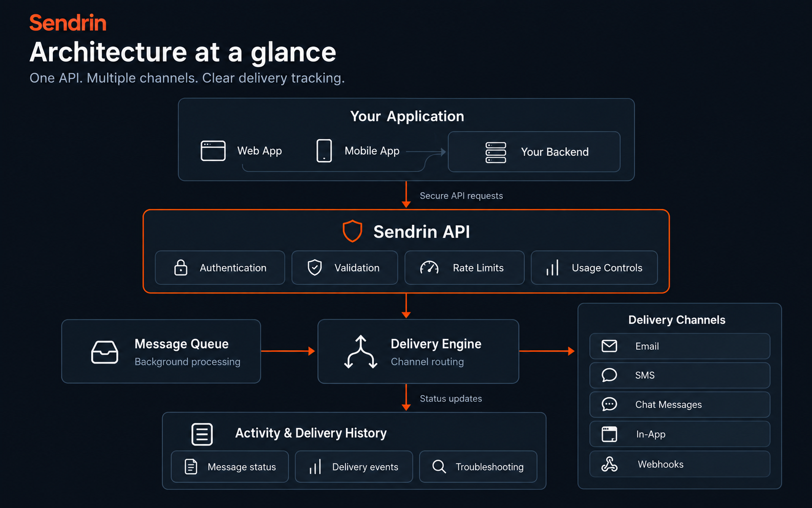Click the Delivery Channels heading
Viewport: 812px width, 508px height.
(x=677, y=320)
